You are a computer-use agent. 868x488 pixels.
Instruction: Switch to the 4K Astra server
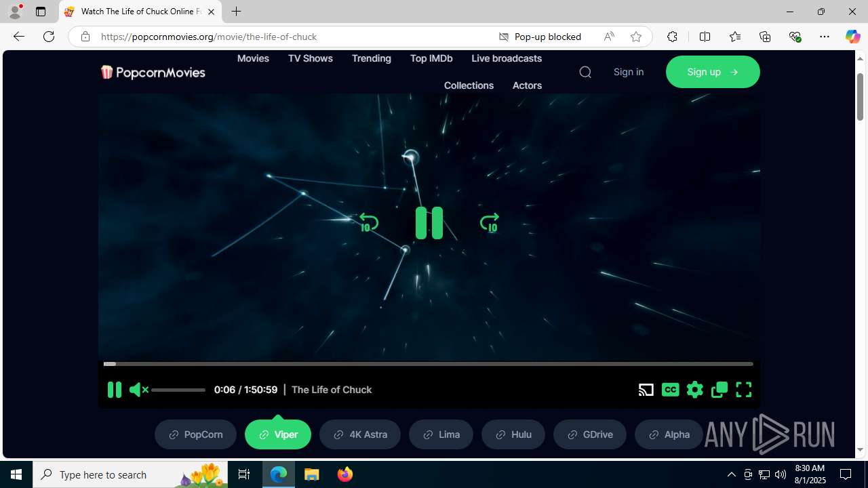click(x=360, y=434)
